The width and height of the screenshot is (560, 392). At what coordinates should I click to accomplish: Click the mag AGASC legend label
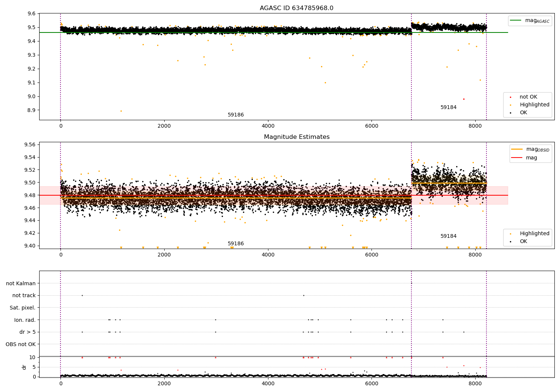[537, 21]
